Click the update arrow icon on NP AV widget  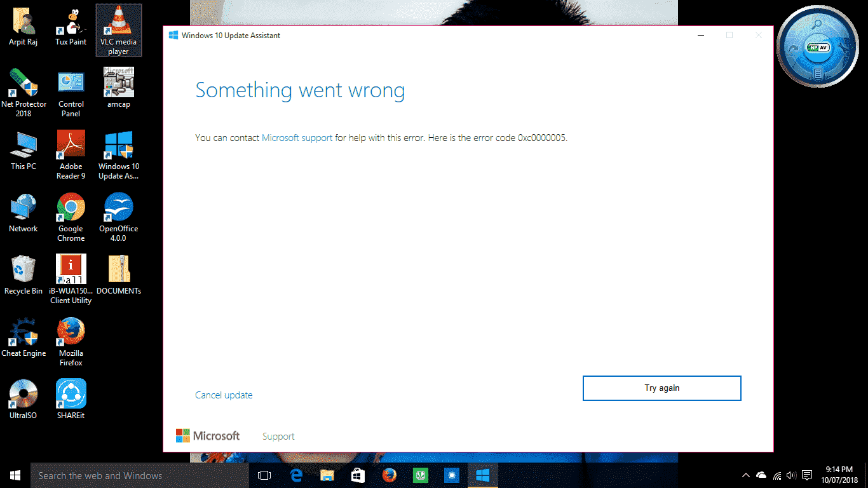[793, 48]
